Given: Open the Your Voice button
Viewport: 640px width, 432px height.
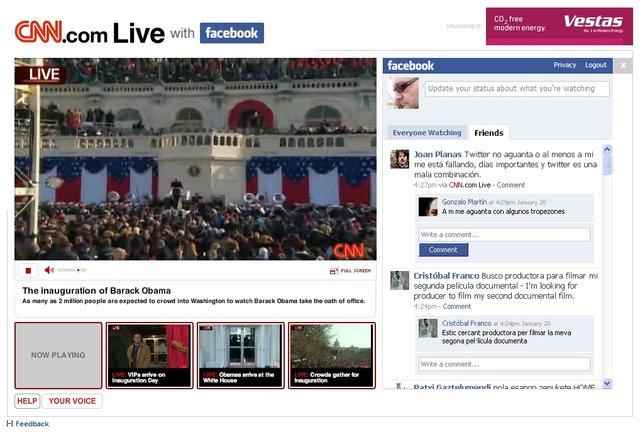Looking at the screenshot, I should tap(72, 401).
